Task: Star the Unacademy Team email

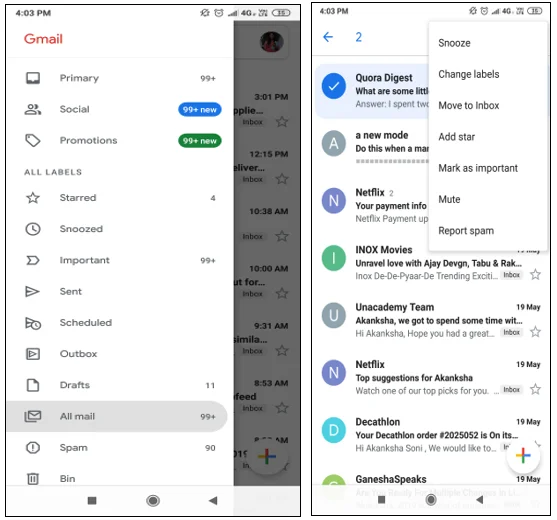Action: click(x=535, y=332)
